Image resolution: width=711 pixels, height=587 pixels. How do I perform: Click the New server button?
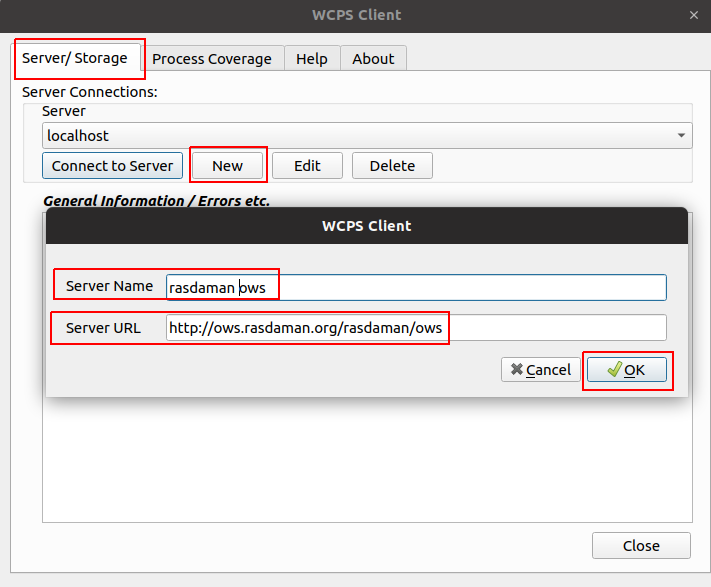point(228,166)
